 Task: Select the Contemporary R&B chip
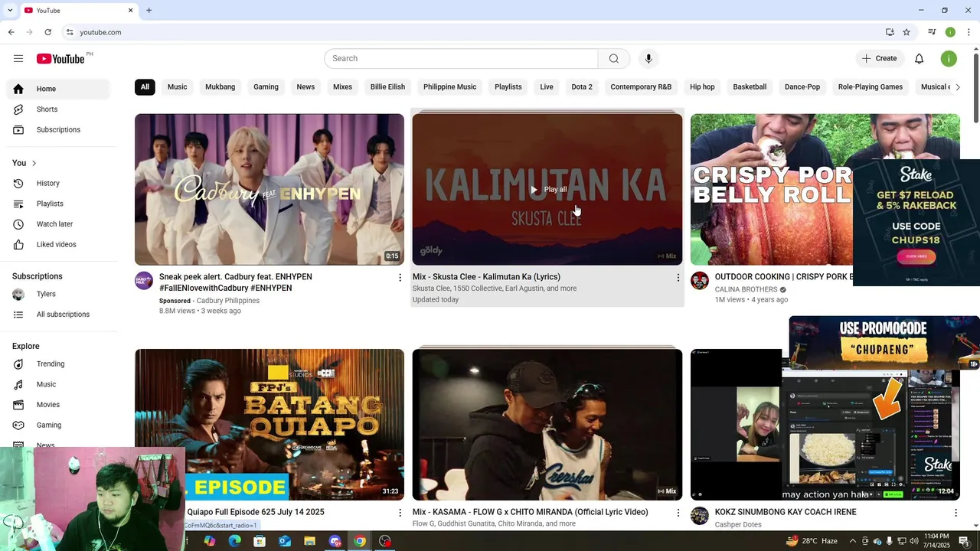pyautogui.click(x=641, y=87)
